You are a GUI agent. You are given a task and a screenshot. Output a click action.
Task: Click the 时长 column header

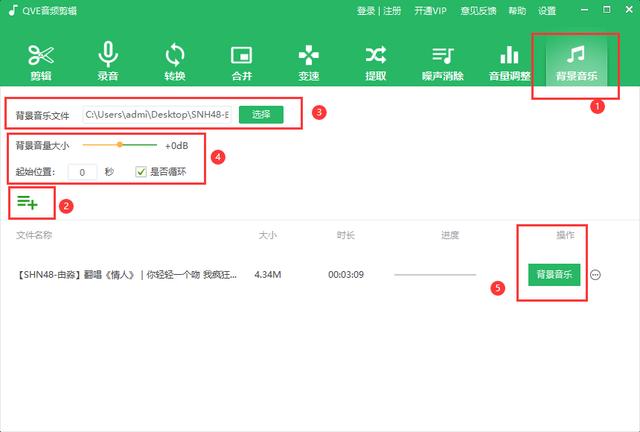coord(346,235)
